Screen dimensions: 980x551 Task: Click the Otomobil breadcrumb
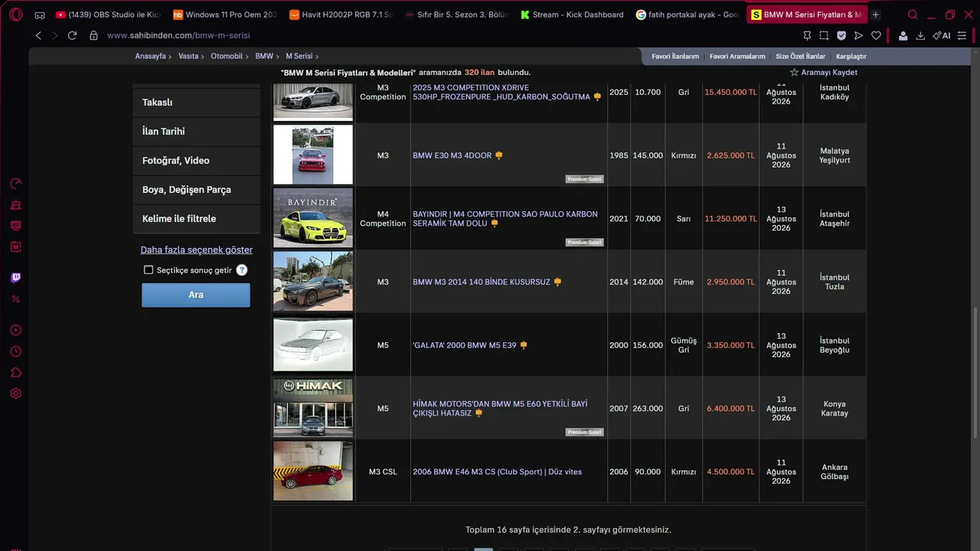coord(227,57)
